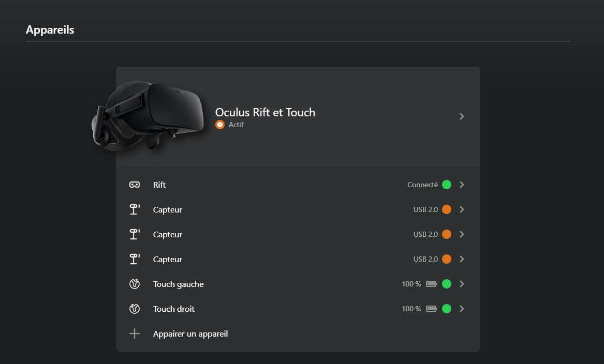
Task: Click the sensor icon of the lowest Capteur row
Action: pos(135,259)
